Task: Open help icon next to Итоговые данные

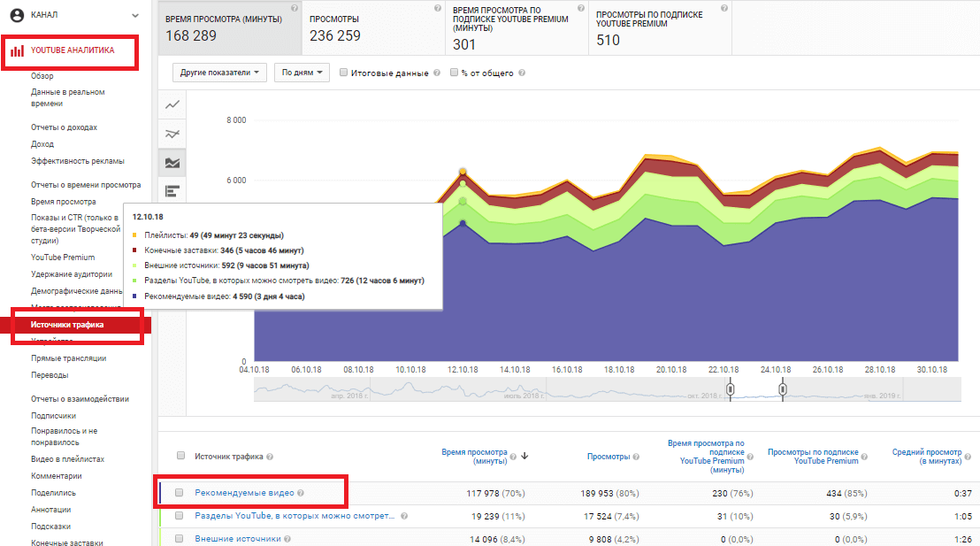Action: click(x=436, y=73)
